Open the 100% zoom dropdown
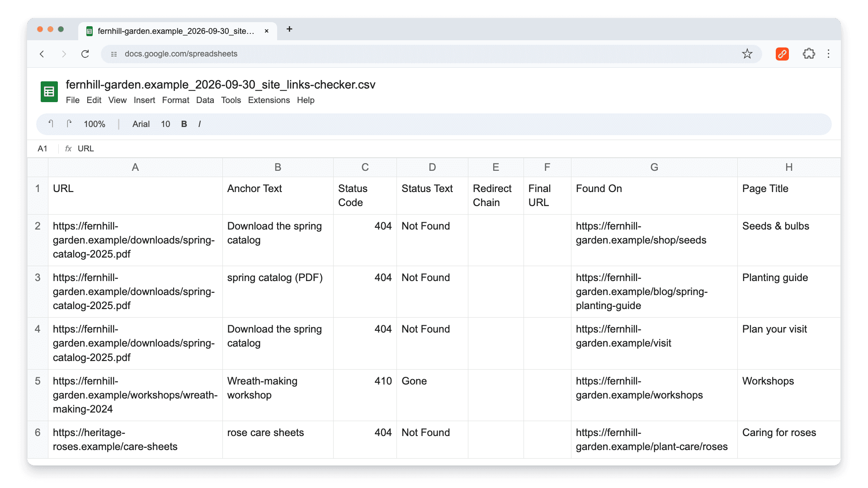 click(x=94, y=124)
